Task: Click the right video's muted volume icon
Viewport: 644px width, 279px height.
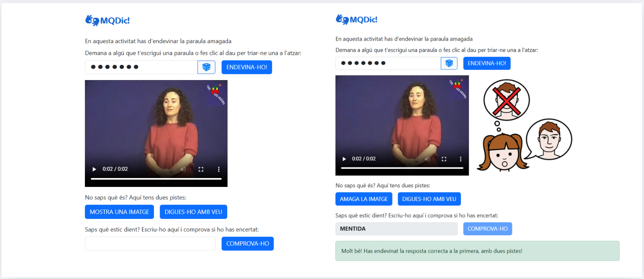Action: [427, 159]
